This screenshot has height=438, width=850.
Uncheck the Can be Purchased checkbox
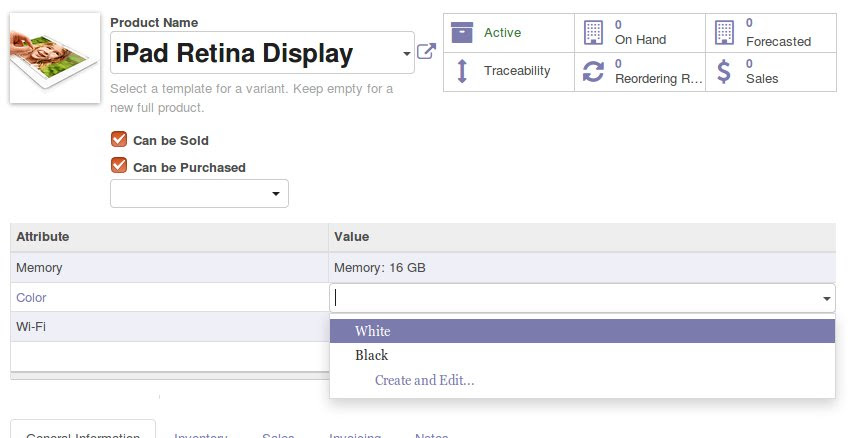119,165
